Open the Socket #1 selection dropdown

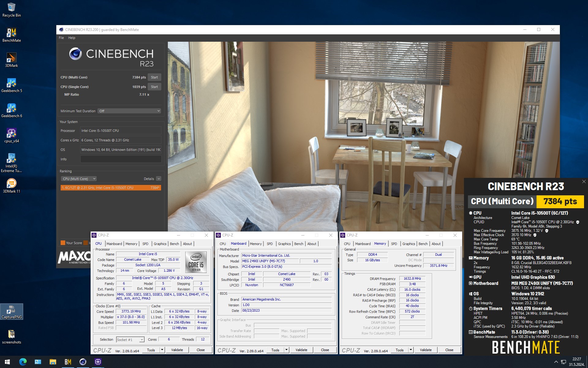(130, 339)
